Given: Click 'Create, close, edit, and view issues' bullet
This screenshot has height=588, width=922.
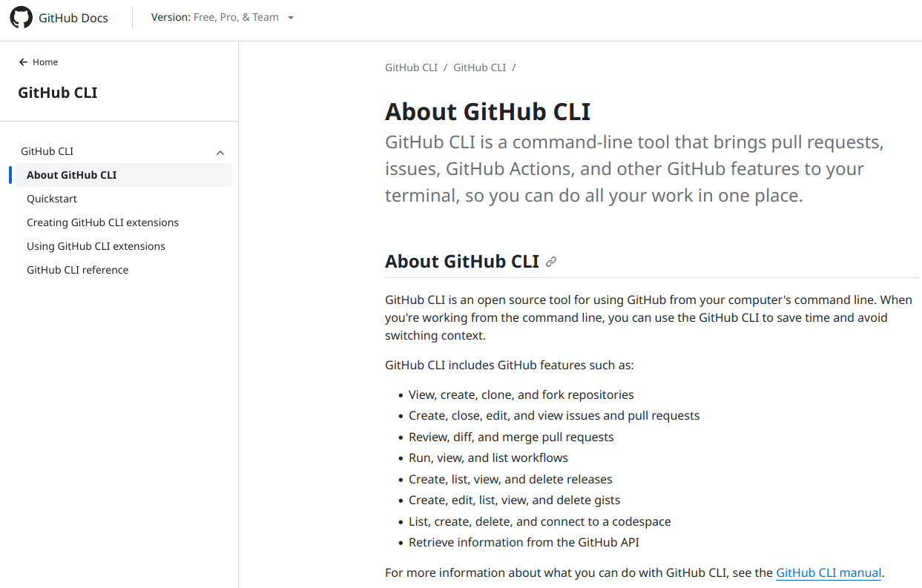Looking at the screenshot, I should [554, 416].
